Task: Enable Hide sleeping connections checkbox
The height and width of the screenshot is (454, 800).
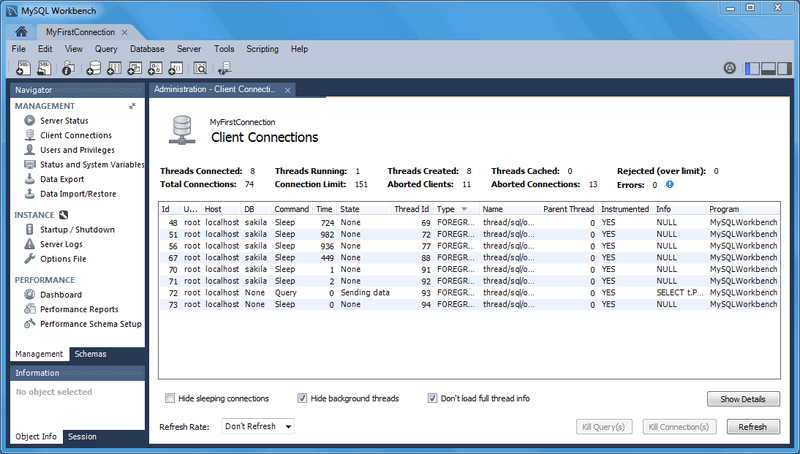Action: point(170,398)
